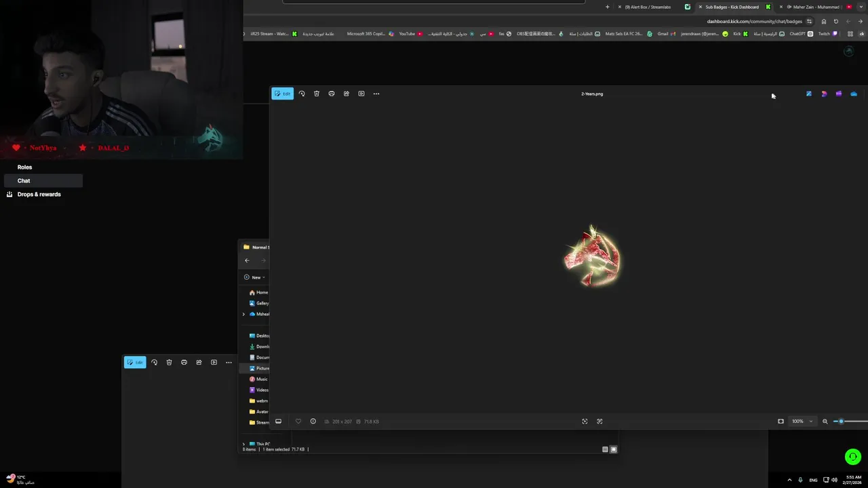Image resolution: width=868 pixels, height=488 pixels.
Task: Delete 2-Years.png using the trash icon
Action: coord(317,94)
